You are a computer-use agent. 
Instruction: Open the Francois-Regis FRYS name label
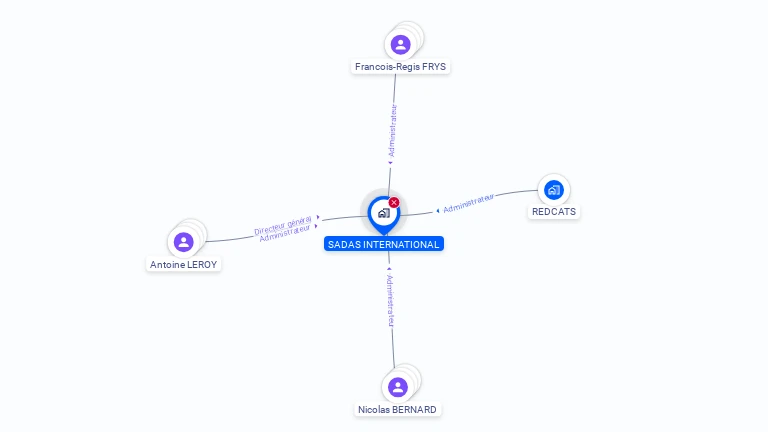pyautogui.click(x=400, y=67)
